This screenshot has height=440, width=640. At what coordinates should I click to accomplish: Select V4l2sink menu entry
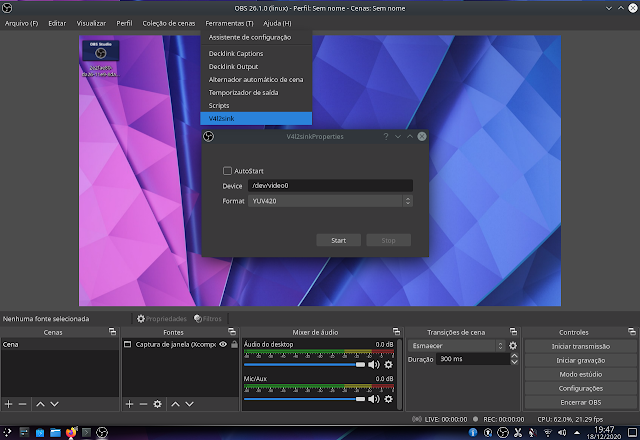tap(256, 118)
